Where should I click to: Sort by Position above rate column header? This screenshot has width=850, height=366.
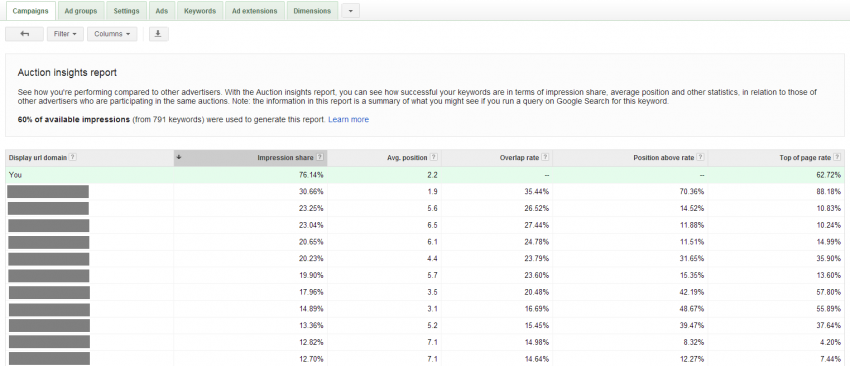pos(664,158)
